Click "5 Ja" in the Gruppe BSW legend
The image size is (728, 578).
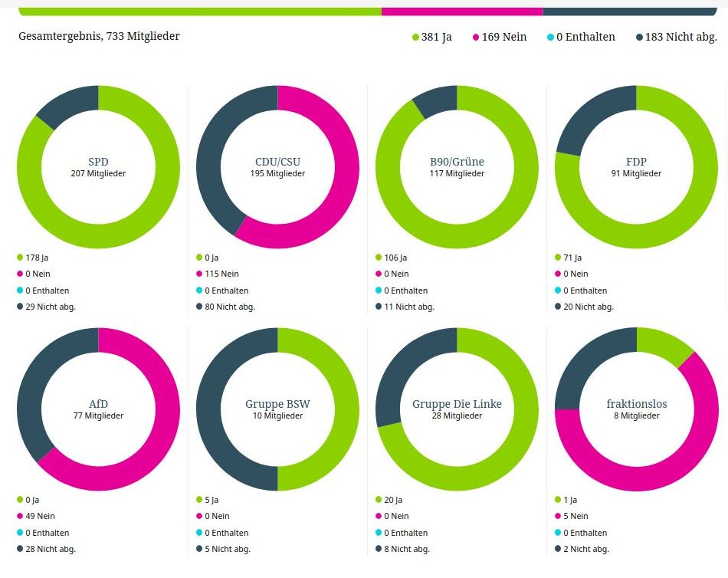coord(207,501)
